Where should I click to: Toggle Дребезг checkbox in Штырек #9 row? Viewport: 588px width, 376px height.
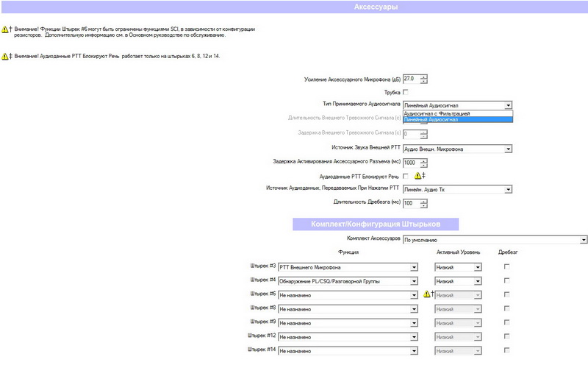click(x=506, y=322)
